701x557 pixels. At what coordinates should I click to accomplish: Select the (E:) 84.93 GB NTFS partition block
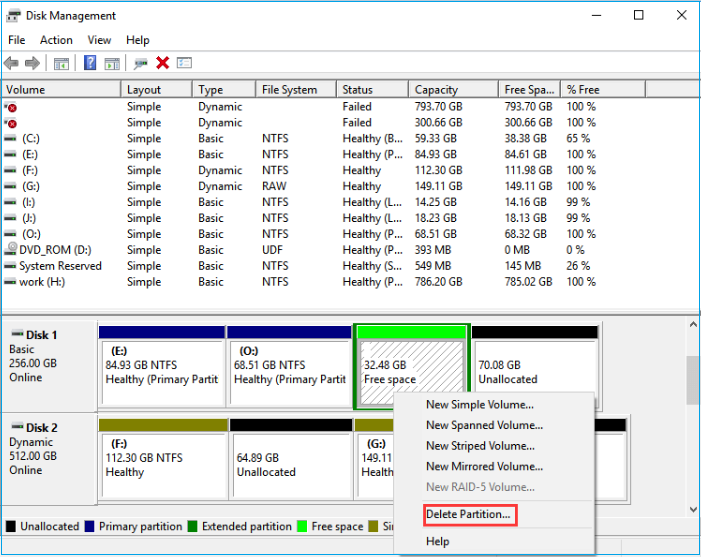[162, 366]
